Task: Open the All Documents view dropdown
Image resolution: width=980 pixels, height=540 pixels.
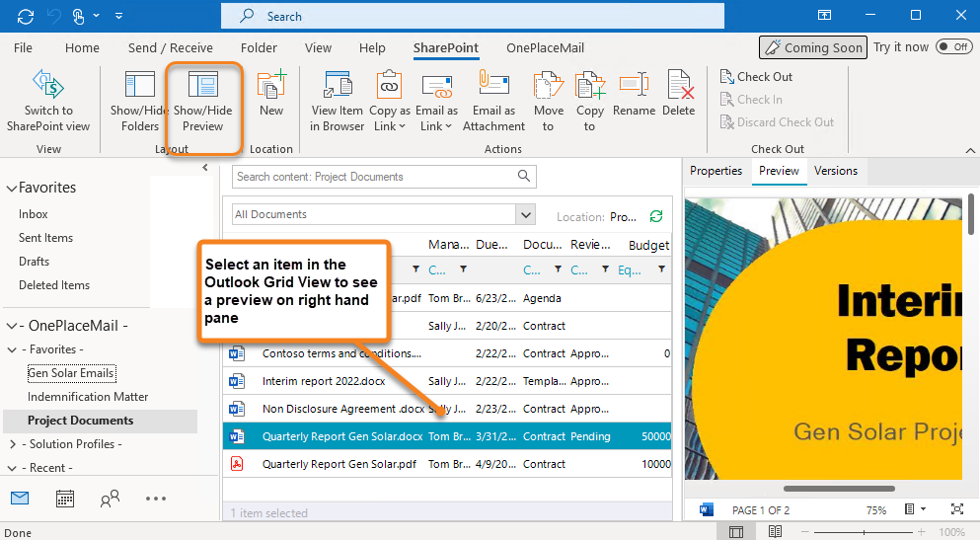Action: [526, 214]
